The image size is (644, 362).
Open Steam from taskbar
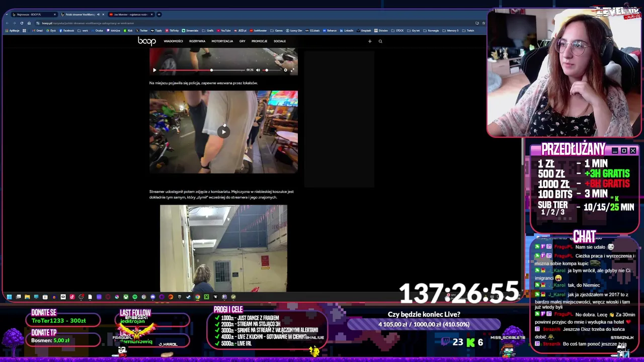(x=188, y=297)
